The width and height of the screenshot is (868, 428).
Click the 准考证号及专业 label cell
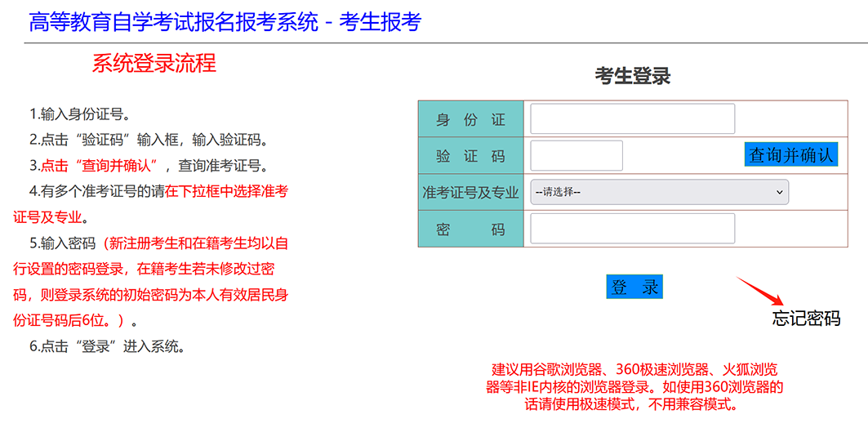470,193
